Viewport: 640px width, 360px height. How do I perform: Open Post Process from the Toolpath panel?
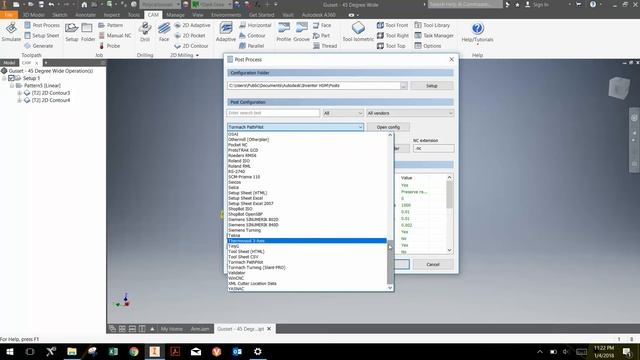click(42, 25)
